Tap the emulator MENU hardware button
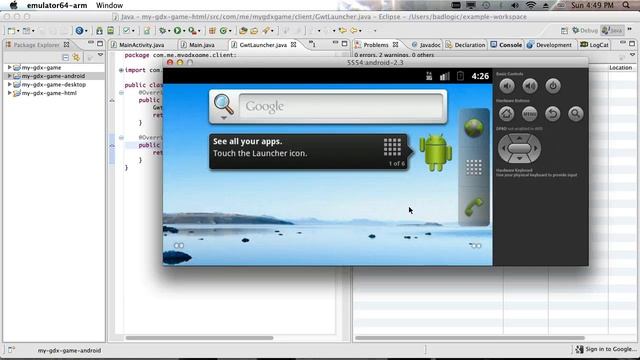The image size is (640, 360). [x=530, y=114]
